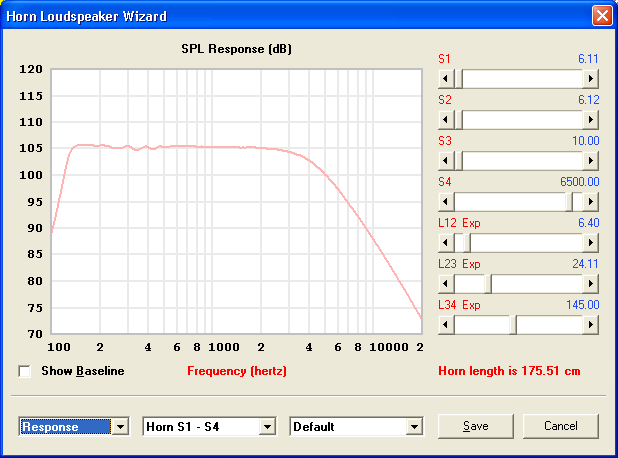Click the S3 slider left arrow
618x458 pixels.
[x=446, y=161]
